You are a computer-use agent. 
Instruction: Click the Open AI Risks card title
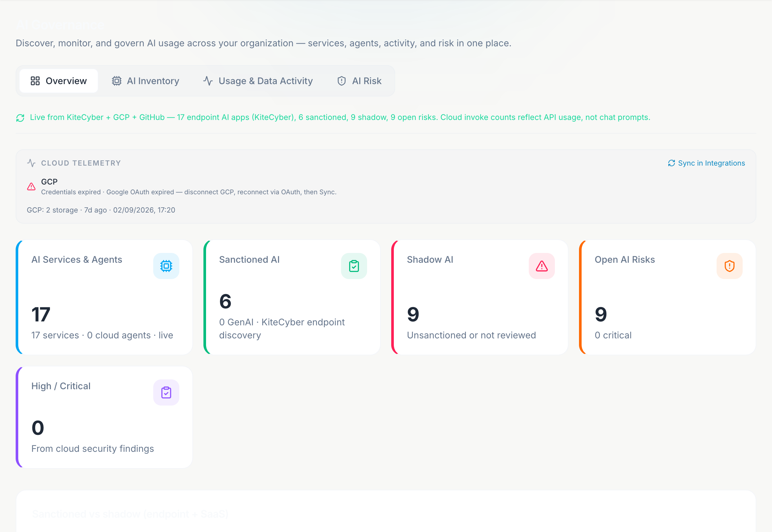625,260
